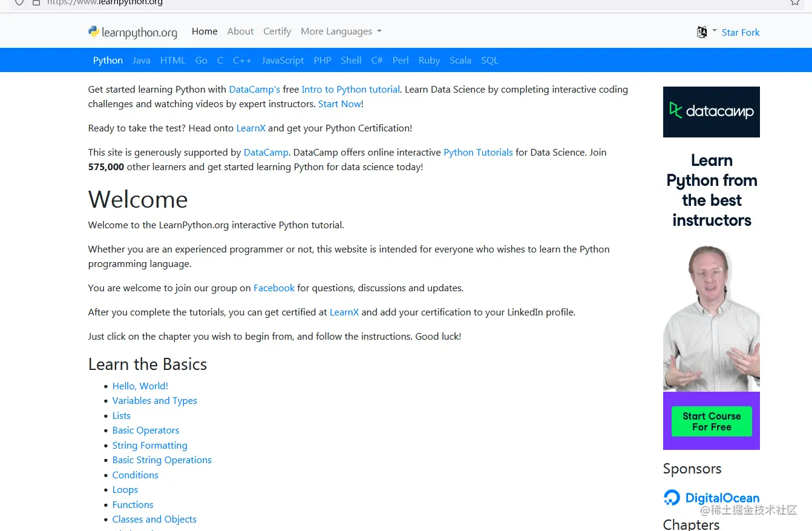Click the browser address bar URL
This screenshot has height=531, width=812.
click(x=105, y=2)
